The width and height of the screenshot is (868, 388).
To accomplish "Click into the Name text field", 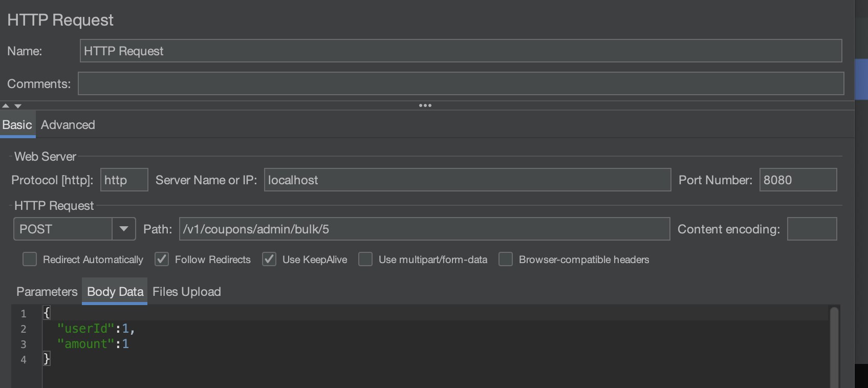I will pos(461,51).
